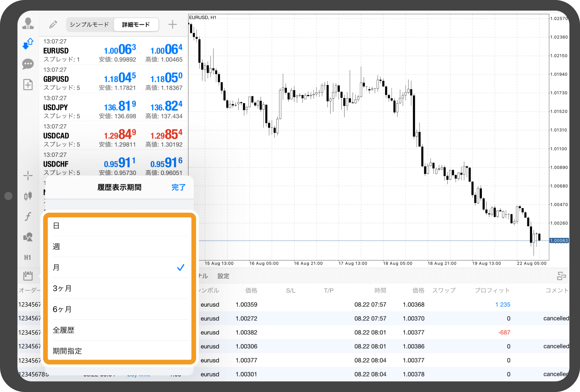The image size is (580, 392).
Task: Select the crosshair cursor tool
Action: (x=28, y=176)
